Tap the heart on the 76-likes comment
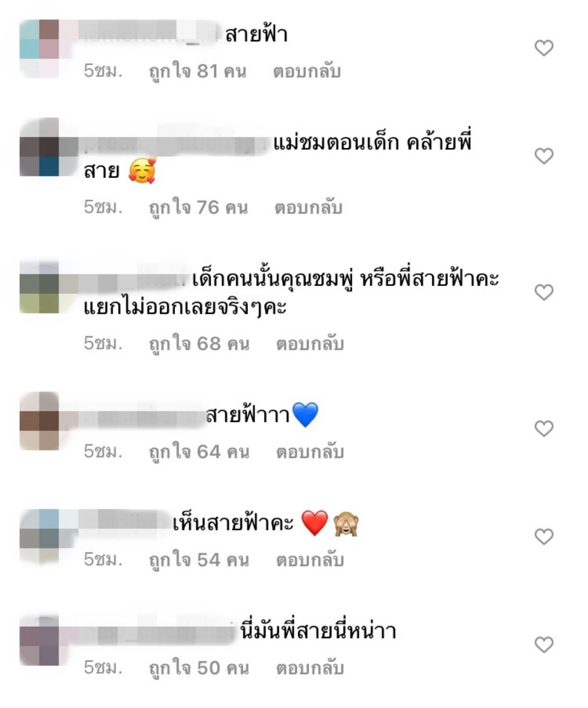This screenshot has width=588, height=708. 544,156
